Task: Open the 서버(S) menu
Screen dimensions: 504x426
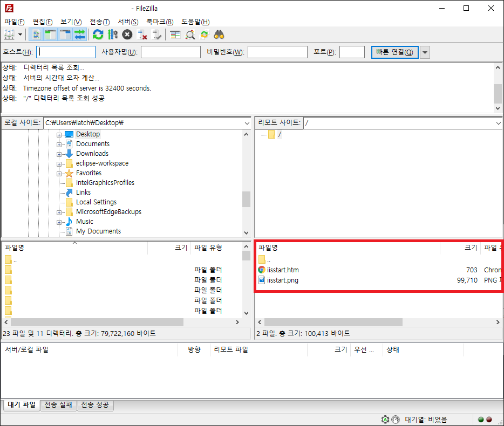Action: coord(128,22)
